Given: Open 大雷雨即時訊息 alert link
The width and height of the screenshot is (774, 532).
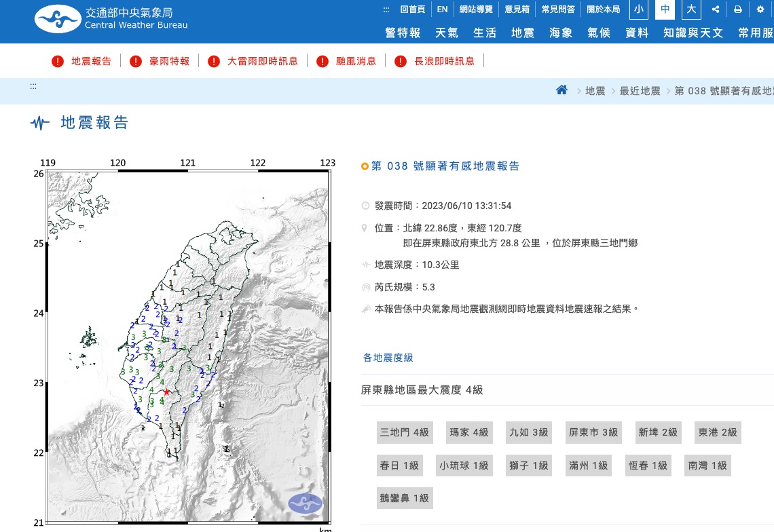Looking at the screenshot, I should coord(262,62).
